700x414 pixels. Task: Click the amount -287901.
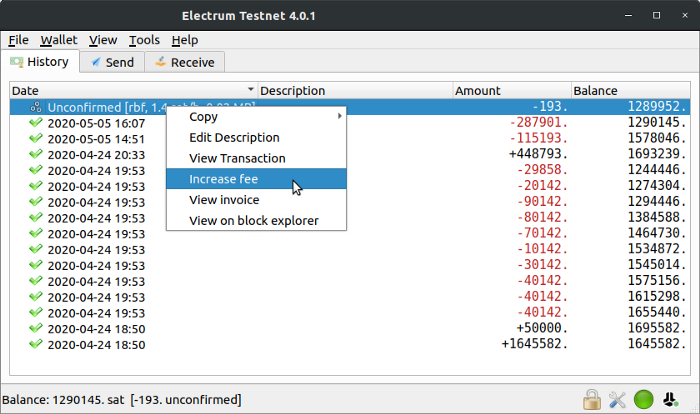538,122
